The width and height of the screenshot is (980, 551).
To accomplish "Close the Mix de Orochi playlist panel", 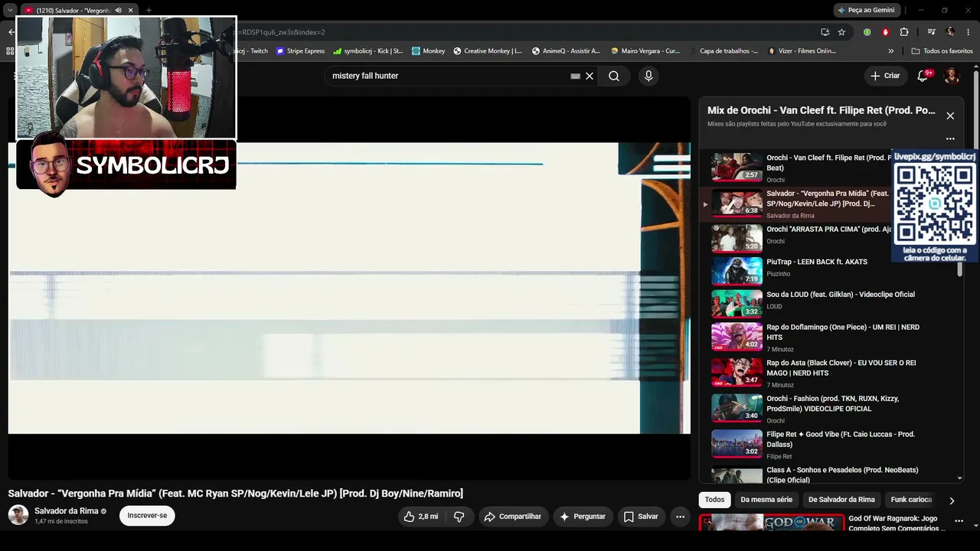I will coord(950,116).
